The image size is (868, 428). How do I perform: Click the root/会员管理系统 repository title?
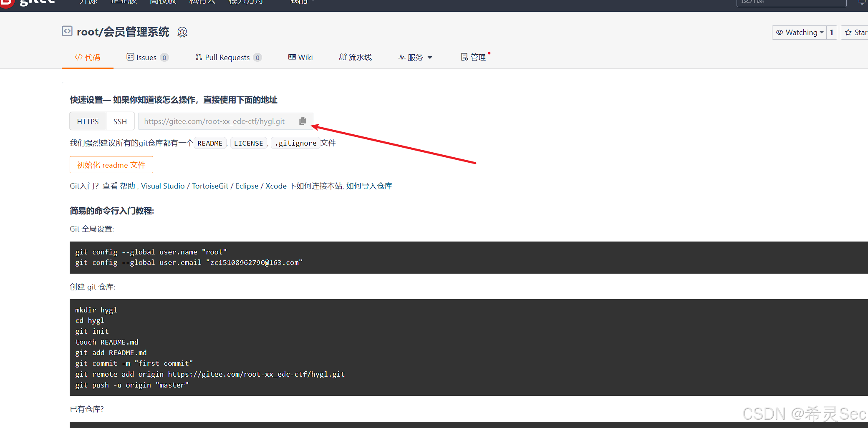123,32
